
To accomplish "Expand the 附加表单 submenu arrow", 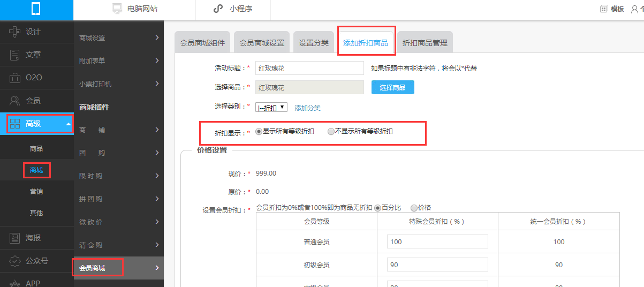I will point(157,61).
